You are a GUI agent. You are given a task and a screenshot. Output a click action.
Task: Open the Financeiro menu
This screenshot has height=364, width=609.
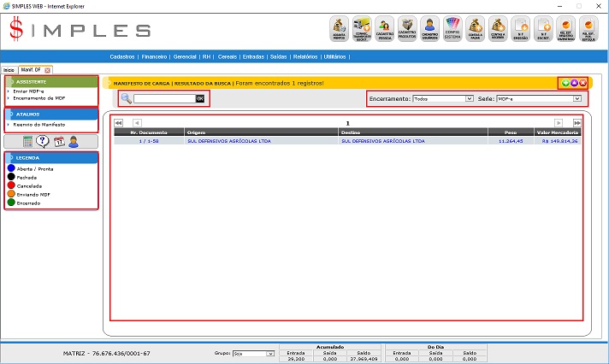click(154, 56)
